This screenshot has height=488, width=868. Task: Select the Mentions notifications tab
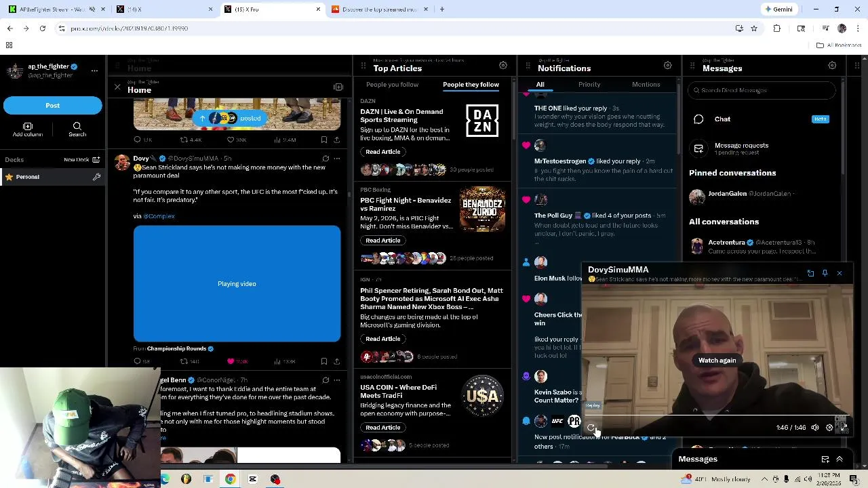point(646,85)
